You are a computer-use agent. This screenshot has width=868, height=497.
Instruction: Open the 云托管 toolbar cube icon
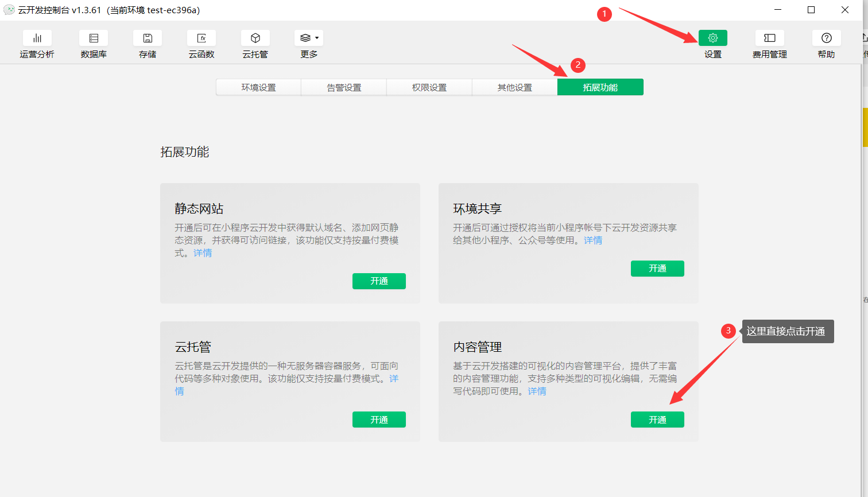(255, 38)
